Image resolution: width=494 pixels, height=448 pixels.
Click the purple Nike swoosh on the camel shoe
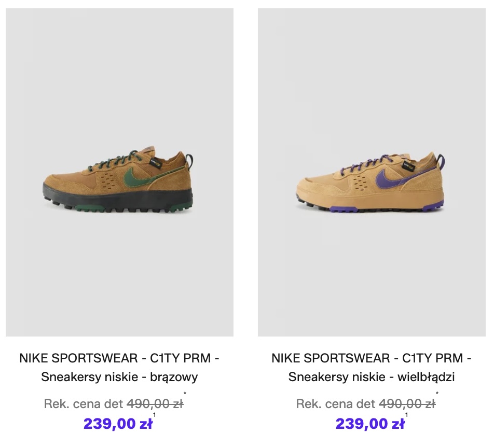point(390,176)
